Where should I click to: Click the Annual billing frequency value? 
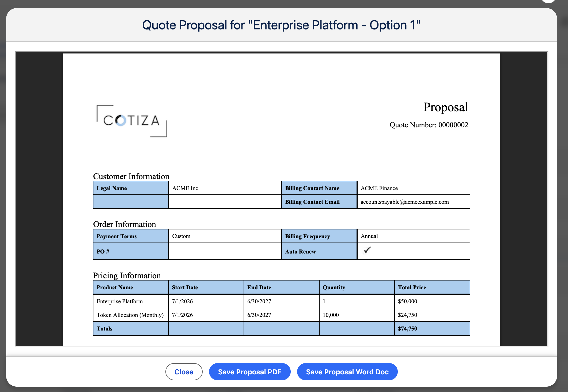click(x=369, y=236)
